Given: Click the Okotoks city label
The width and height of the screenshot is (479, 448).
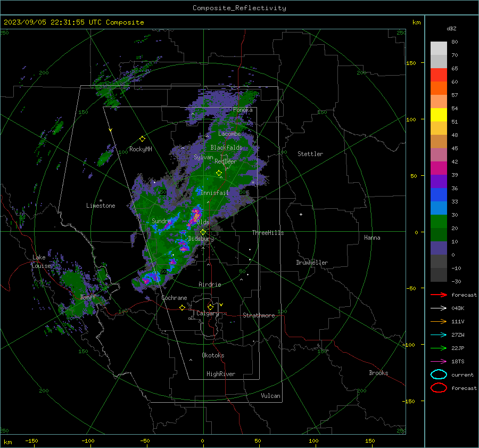Looking at the screenshot, I should [213, 355].
